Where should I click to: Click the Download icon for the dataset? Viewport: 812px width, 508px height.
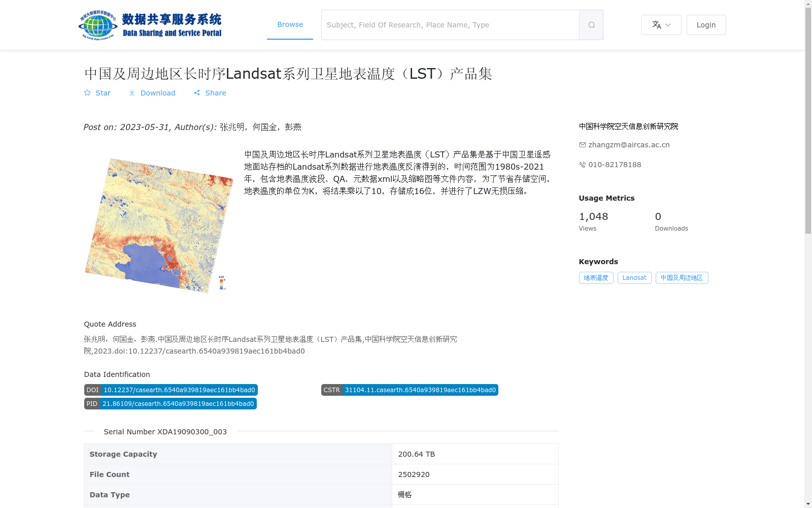tap(132, 93)
